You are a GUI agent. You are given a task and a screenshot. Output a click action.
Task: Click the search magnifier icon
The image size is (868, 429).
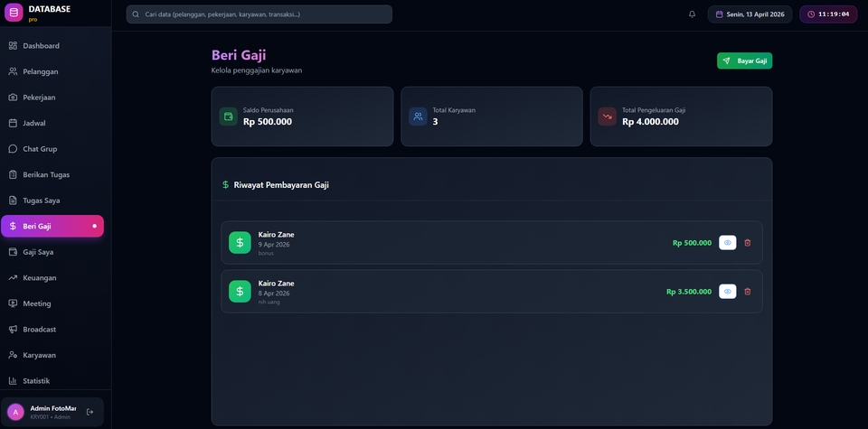pos(136,14)
